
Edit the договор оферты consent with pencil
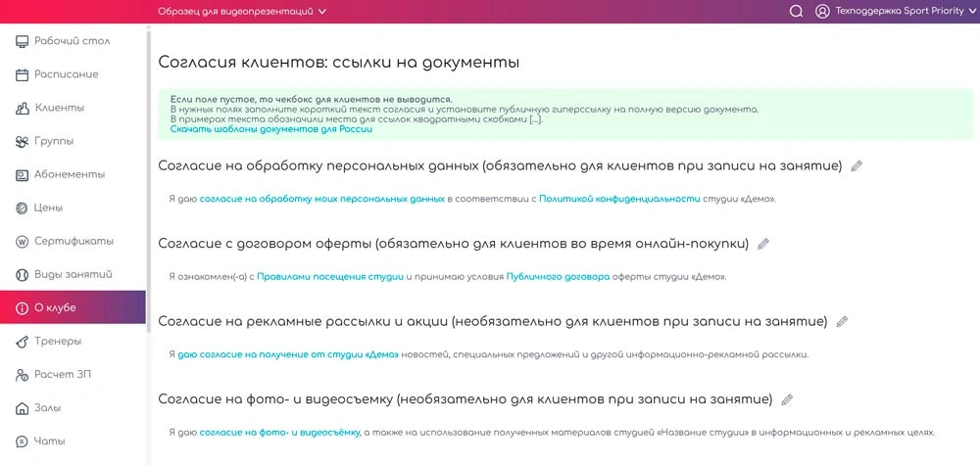click(x=762, y=244)
